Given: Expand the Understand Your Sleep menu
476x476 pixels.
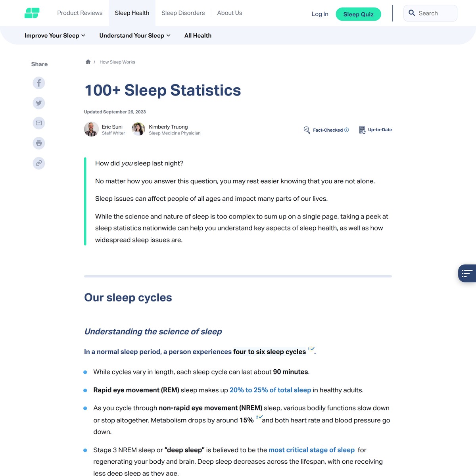Looking at the screenshot, I should pyautogui.click(x=135, y=35).
